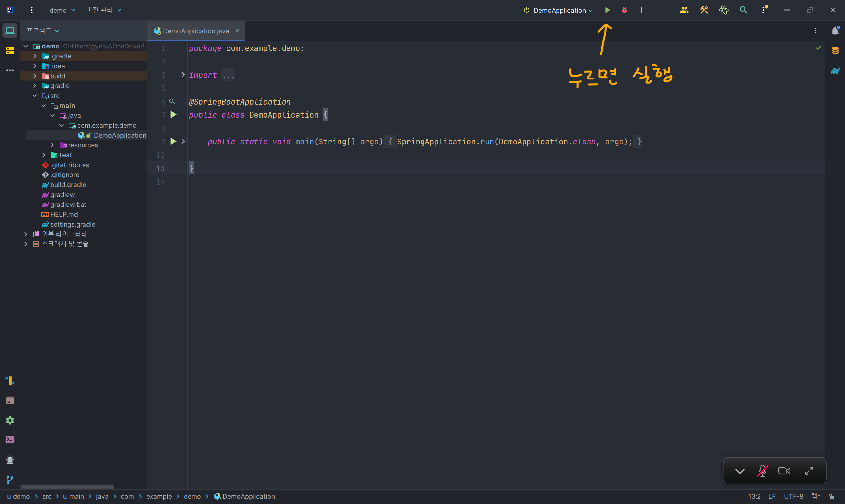Viewport: 845px width, 504px height.
Task: Open the Git branch tool window icon
Action: coord(10,480)
